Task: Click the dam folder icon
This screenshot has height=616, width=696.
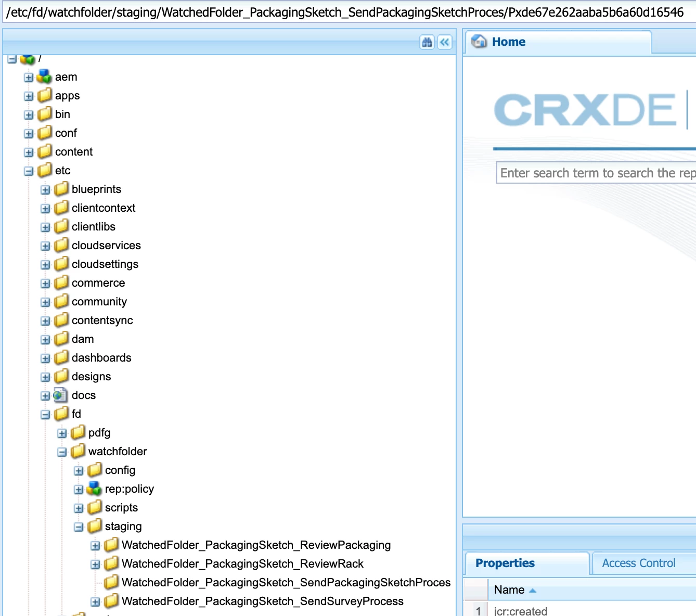Action: 61,339
